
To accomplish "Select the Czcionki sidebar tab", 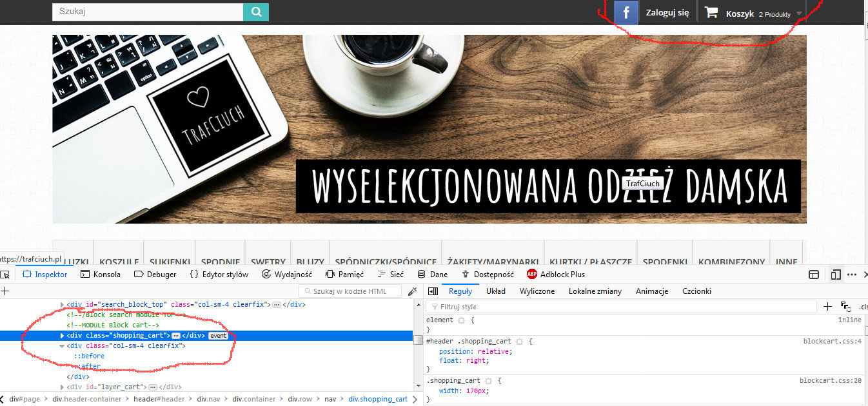I will point(696,291).
